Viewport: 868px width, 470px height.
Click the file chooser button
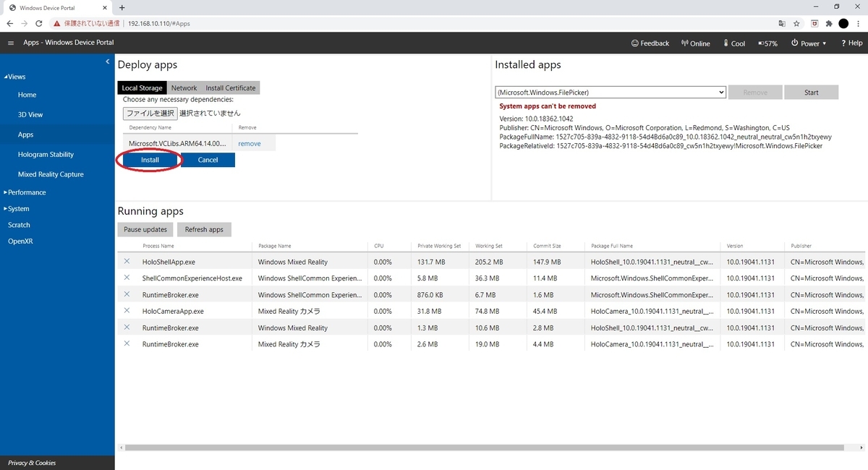pyautogui.click(x=150, y=113)
